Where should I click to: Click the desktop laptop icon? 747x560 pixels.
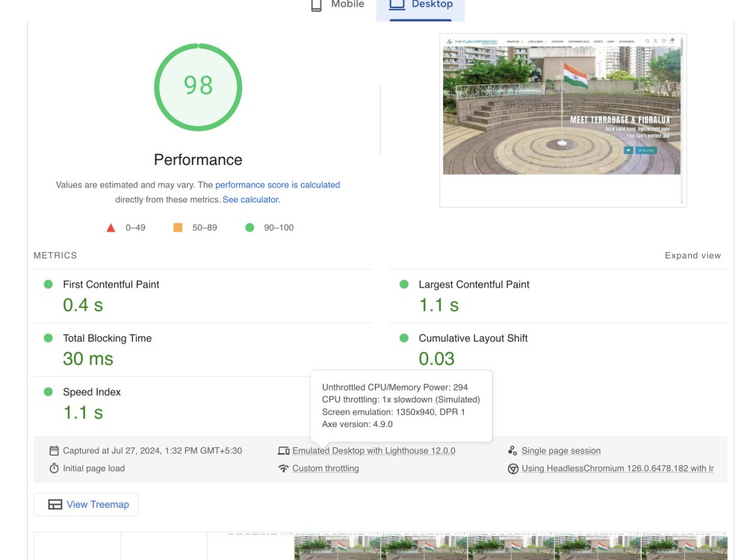397,4
